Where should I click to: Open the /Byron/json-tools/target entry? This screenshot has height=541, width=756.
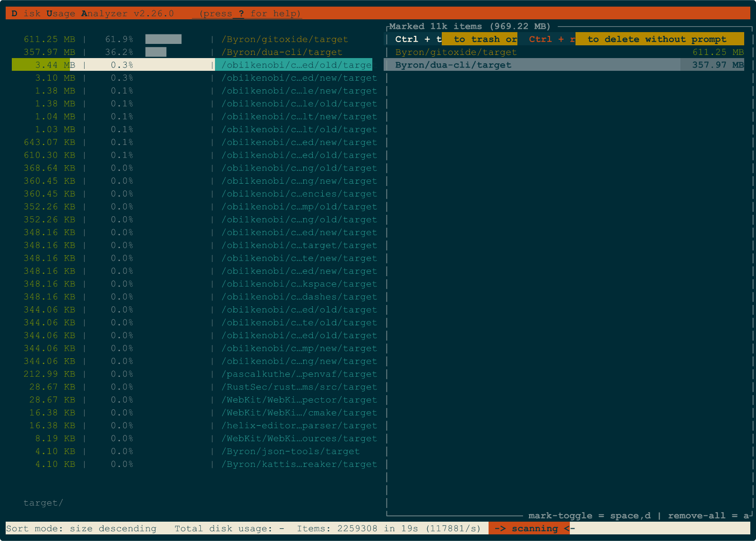pos(291,451)
